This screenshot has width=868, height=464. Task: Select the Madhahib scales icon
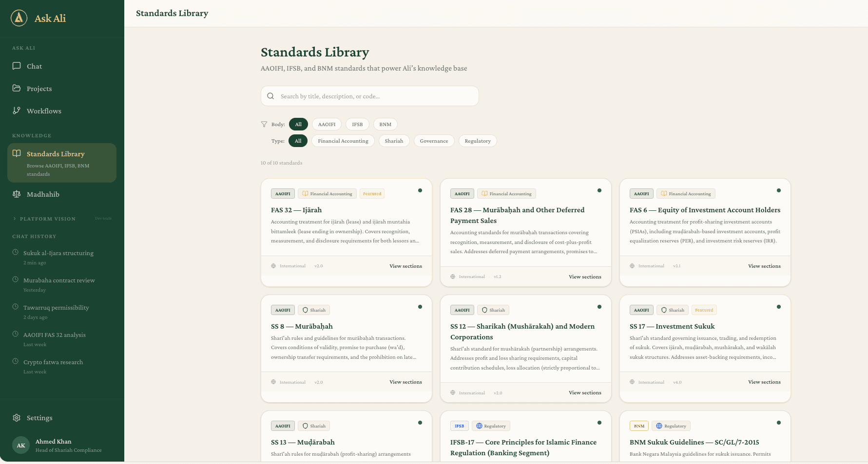click(x=17, y=194)
